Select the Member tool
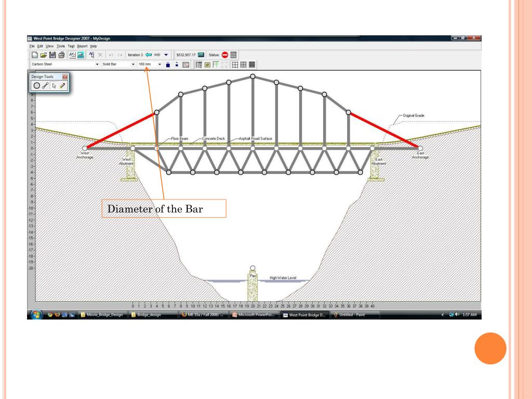 click(x=45, y=86)
